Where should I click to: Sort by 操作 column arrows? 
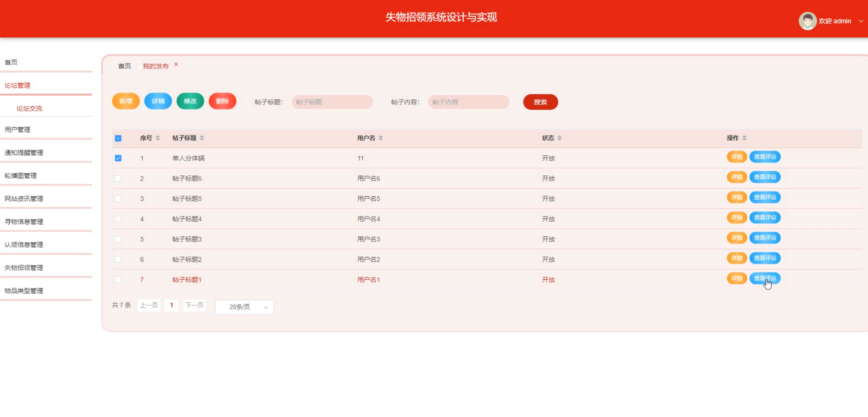[744, 138]
